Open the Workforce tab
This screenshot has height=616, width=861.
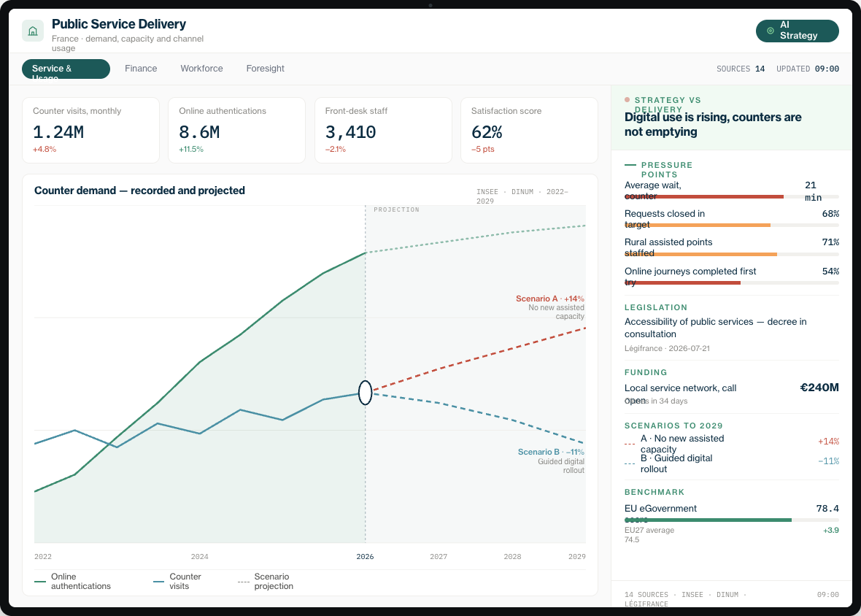click(x=201, y=69)
